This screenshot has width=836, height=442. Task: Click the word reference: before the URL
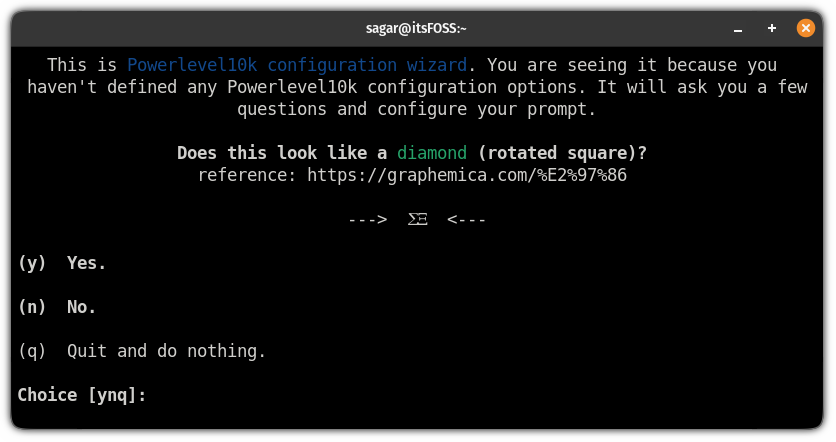point(247,175)
